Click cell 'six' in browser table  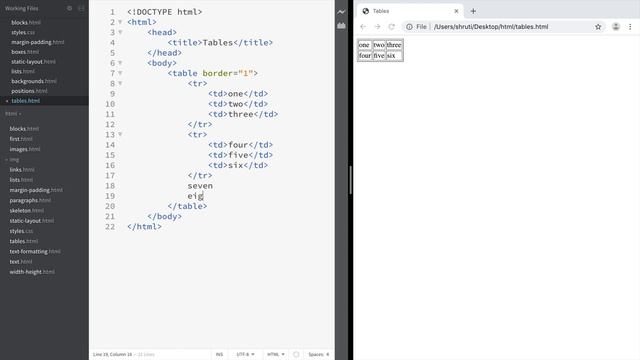click(x=394, y=56)
